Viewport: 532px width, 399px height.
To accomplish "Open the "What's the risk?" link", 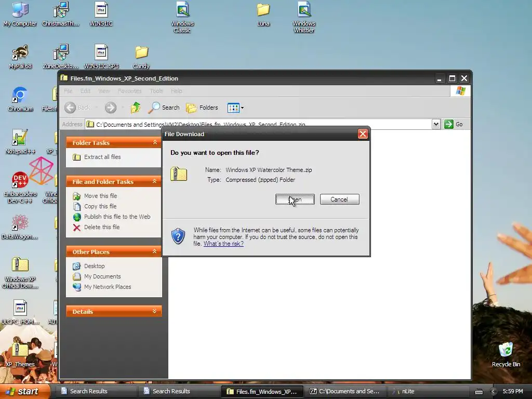I will [x=223, y=244].
